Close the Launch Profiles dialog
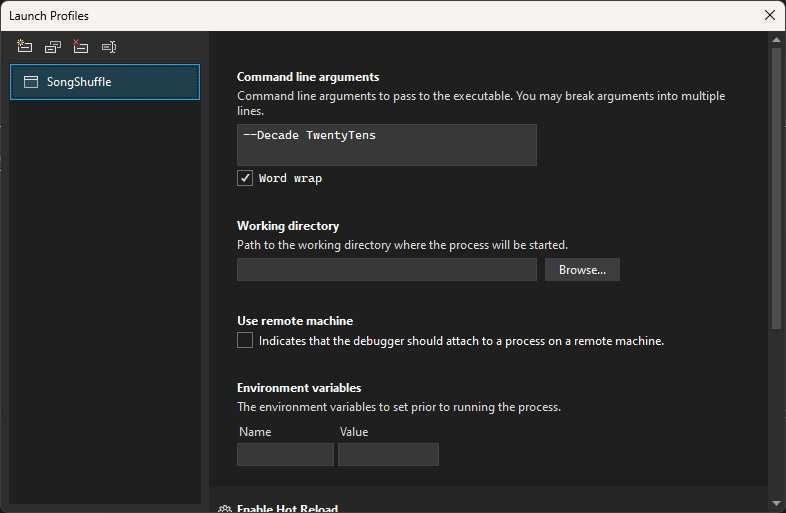Screen dimensions: 786x513 [x=770, y=15]
